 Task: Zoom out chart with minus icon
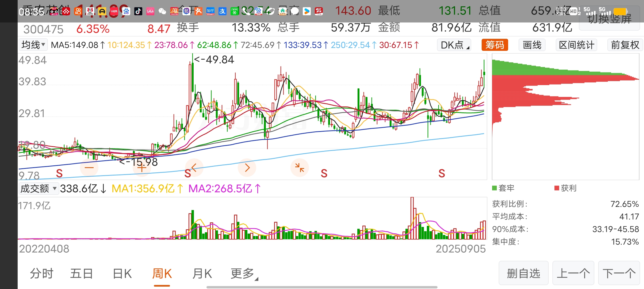click(89, 168)
